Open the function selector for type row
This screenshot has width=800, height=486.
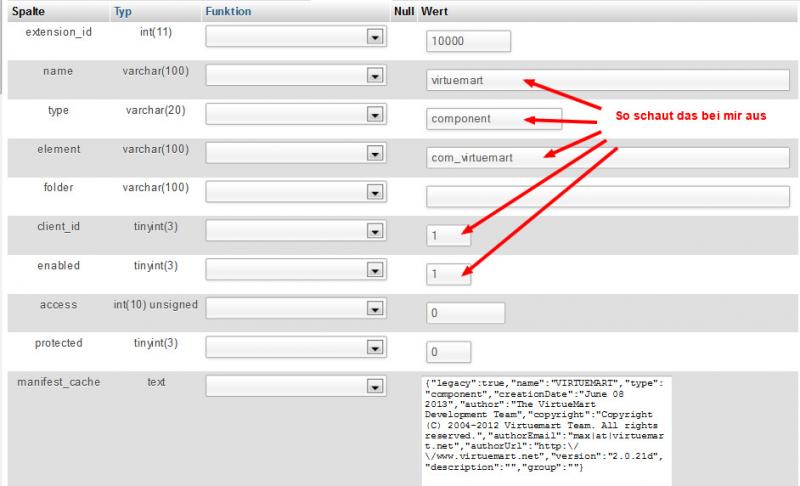point(295,114)
